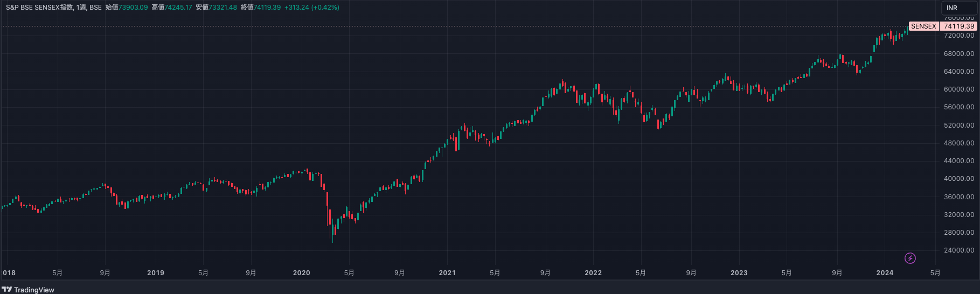Select the 終値 74119.39 close value
980x294 pixels.
pyautogui.click(x=261, y=8)
